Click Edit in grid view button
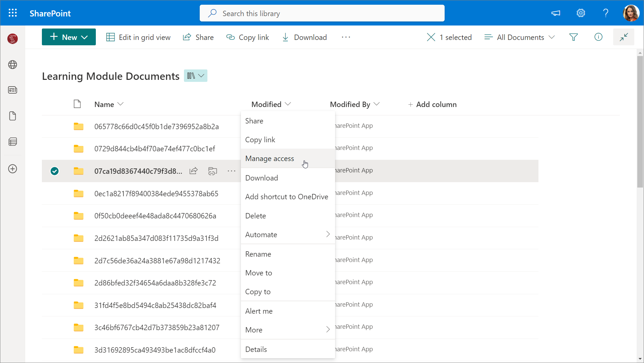The image size is (644, 363). point(138,37)
